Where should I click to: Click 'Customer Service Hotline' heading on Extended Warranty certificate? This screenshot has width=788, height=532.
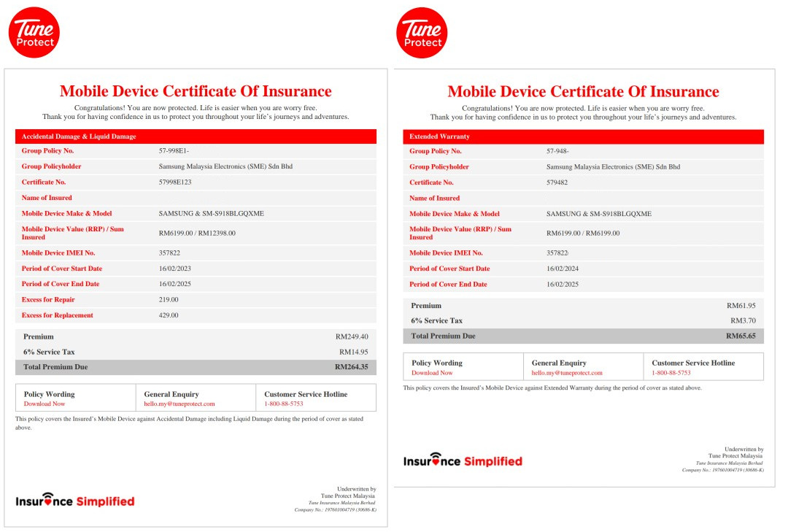(x=694, y=363)
